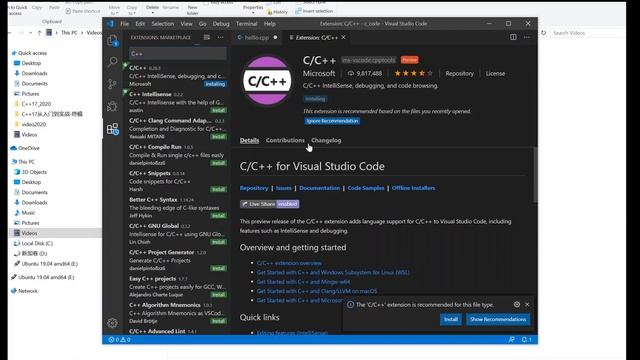Select C/C++ GNU Global extension in list
Screen dimensions: 640x360
click(x=177, y=234)
